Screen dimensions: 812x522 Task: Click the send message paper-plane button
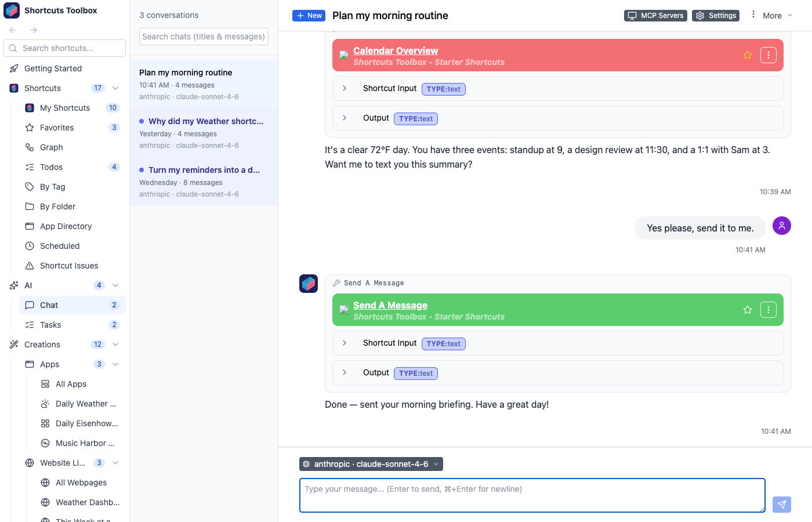coord(782,505)
